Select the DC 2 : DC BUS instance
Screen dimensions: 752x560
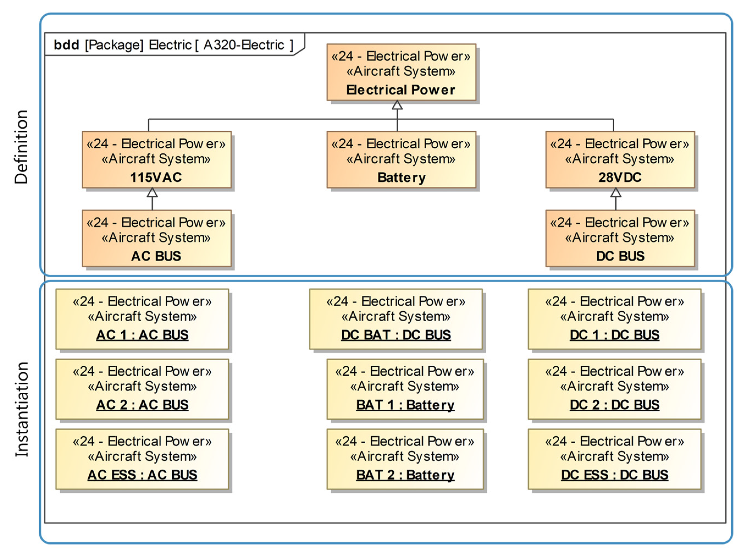coord(614,389)
